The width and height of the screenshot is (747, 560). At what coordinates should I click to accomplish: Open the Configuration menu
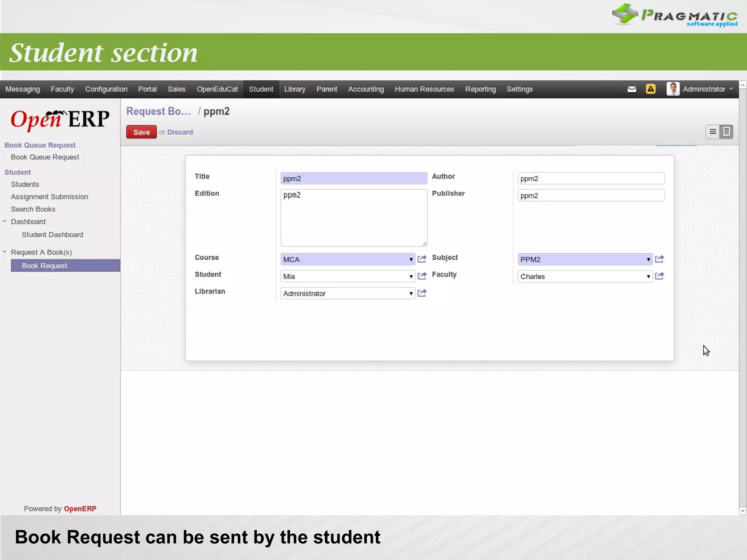(106, 89)
